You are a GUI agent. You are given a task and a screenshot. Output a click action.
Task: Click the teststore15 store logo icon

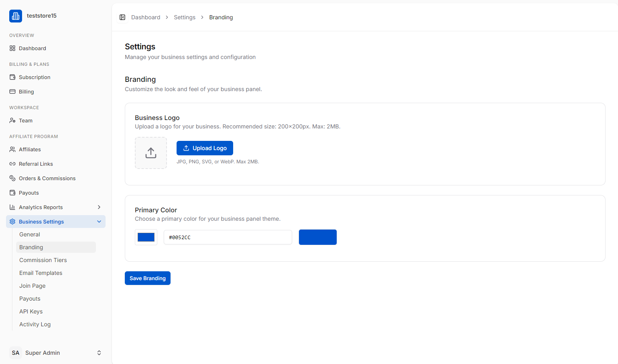click(16, 16)
